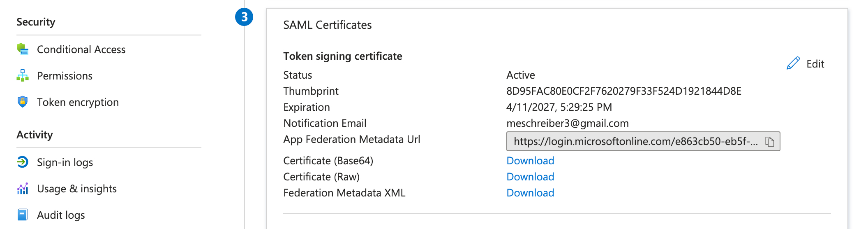868x229 pixels.
Task: Click the Audit logs book icon
Action: [23, 215]
